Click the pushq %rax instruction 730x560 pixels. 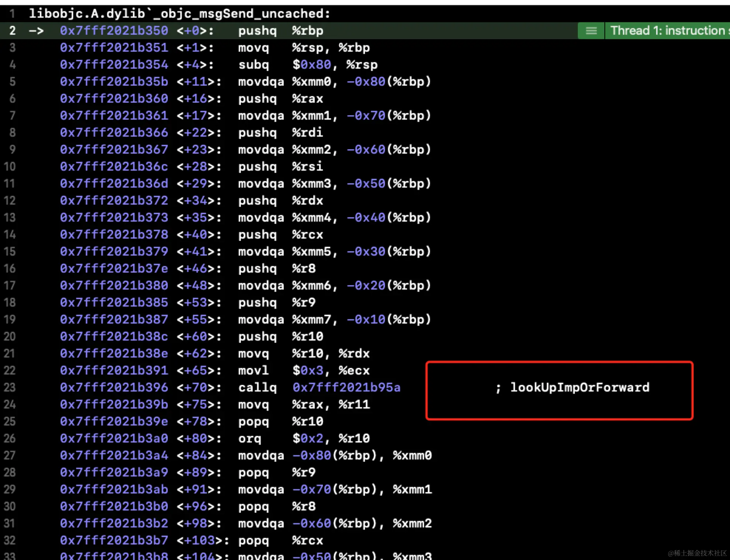(x=281, y=99)
